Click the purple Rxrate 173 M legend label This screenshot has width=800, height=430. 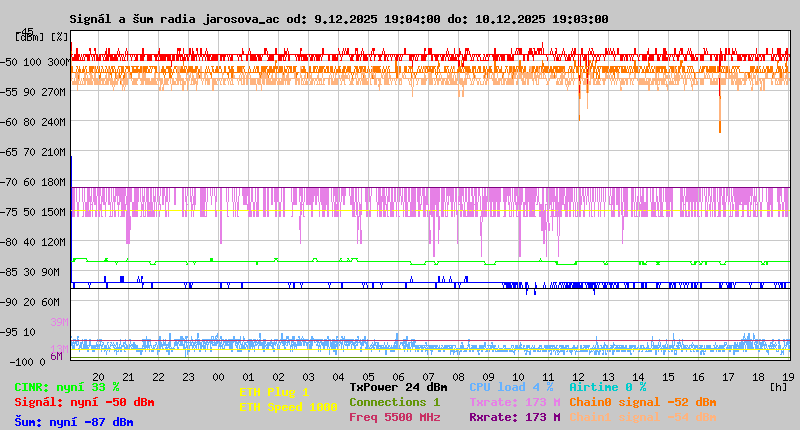(514, 417)
